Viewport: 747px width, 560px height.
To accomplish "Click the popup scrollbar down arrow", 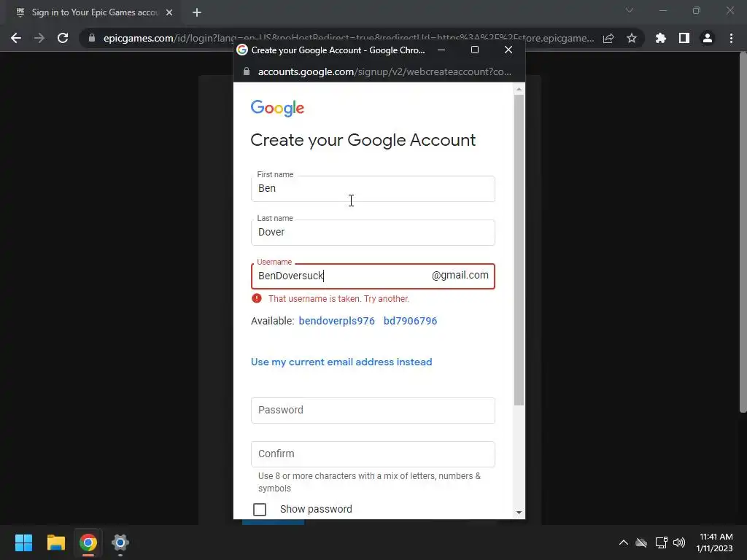I will click(x=519, y=513).
